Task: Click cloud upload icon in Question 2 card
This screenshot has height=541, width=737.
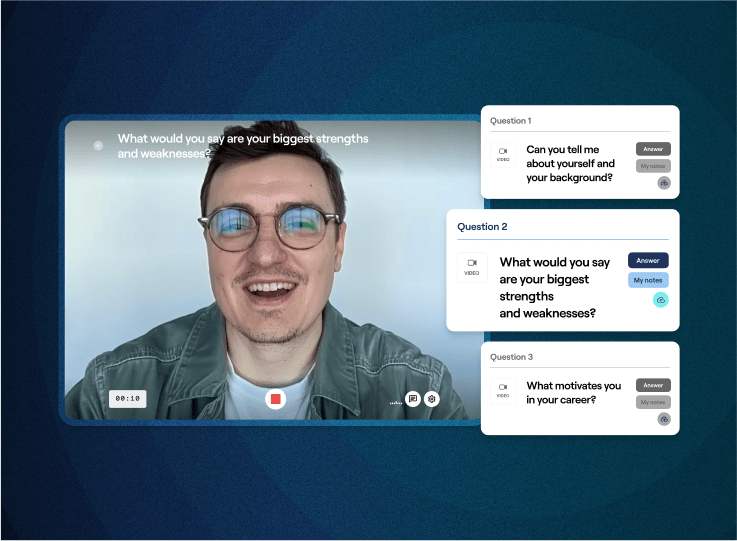Action: (x=660, y=300)
